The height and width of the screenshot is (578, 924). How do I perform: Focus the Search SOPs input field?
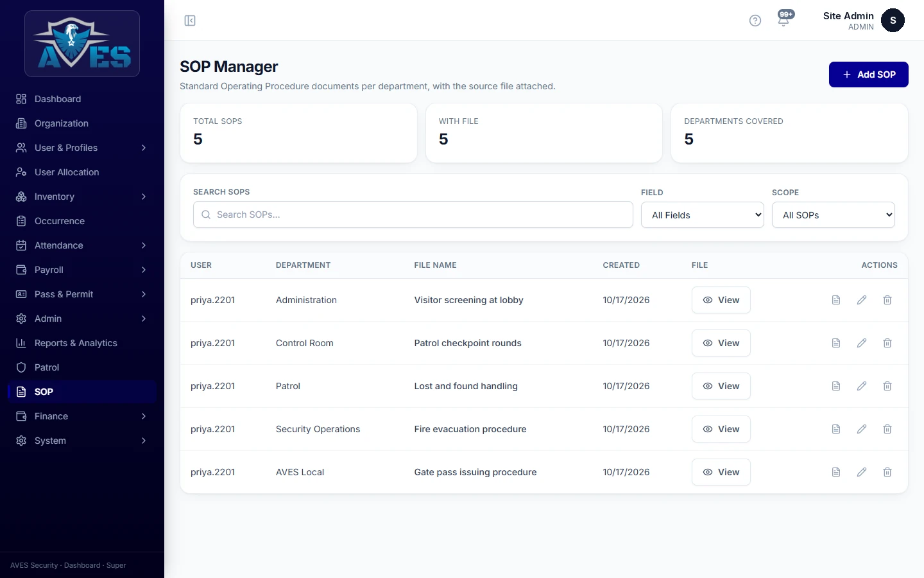[413, 215]
